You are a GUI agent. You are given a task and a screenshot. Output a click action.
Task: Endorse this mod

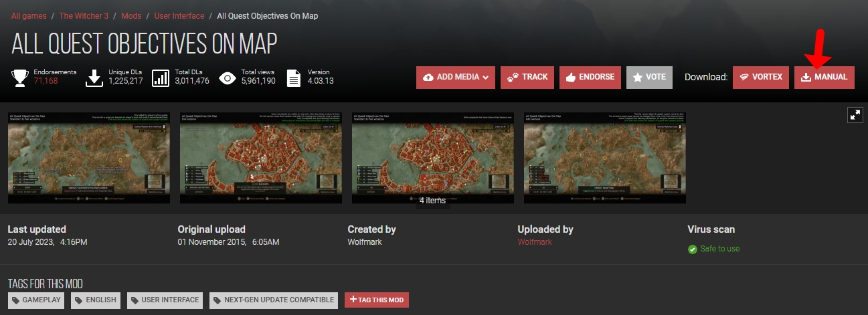click(x=590, y=77)
